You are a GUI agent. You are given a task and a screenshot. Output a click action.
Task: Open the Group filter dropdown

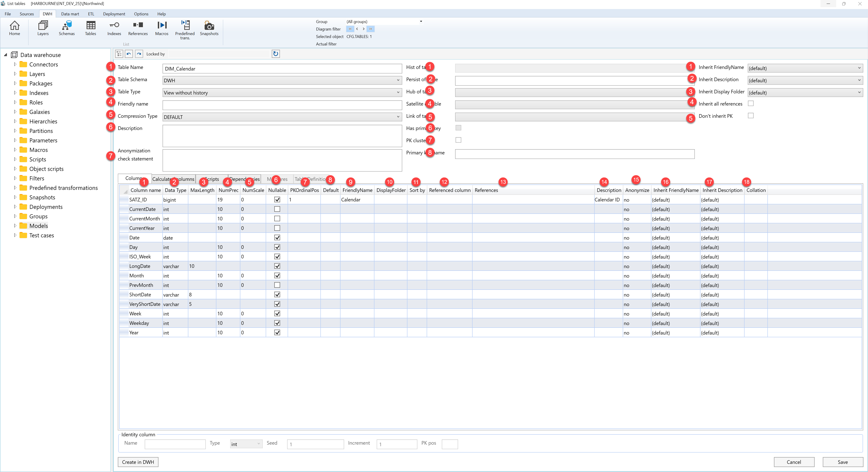(421, 21)
